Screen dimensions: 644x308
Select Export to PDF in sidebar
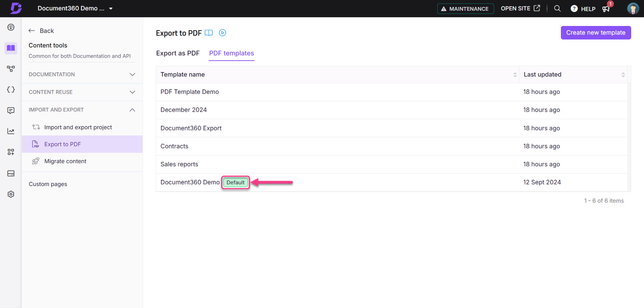[82, 144]
